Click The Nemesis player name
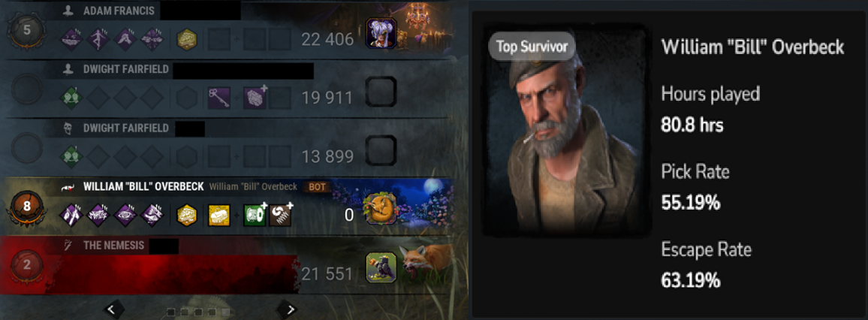This screenshot has height=320, width=868. (113, 246)
